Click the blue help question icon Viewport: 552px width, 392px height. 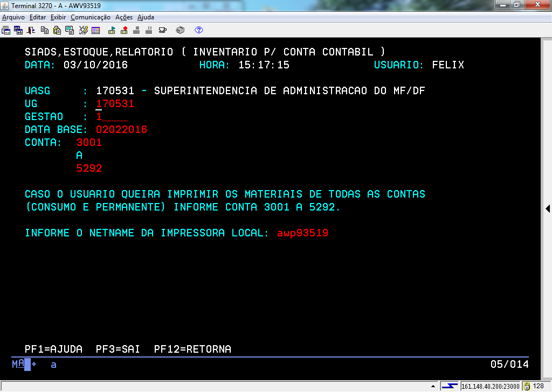coord(199,30)
